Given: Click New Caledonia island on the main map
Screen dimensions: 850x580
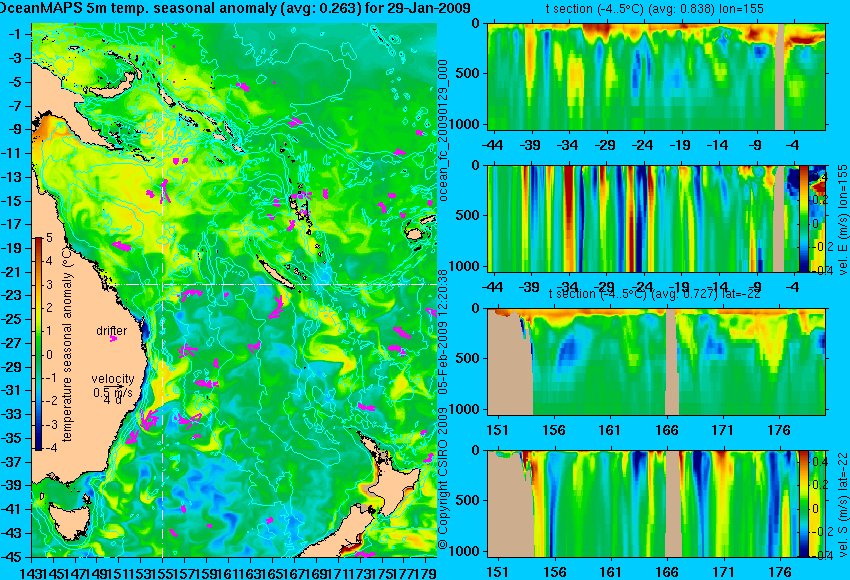Looking at the screenshot, I should 276,274.
